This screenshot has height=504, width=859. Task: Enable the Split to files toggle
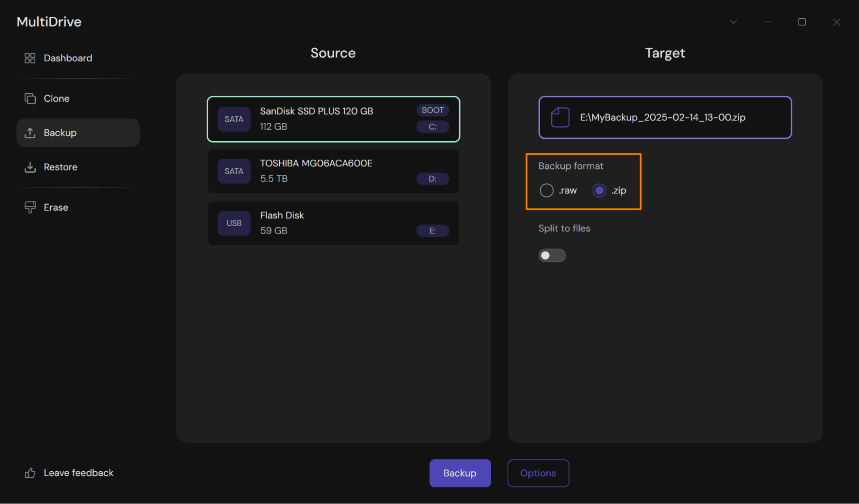[552, 255]
